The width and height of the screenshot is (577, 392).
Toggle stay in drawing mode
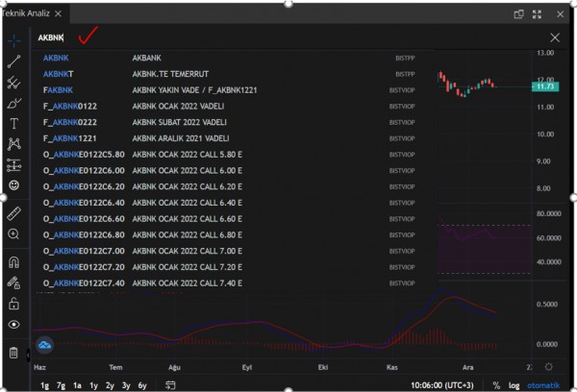pos(14,282)
